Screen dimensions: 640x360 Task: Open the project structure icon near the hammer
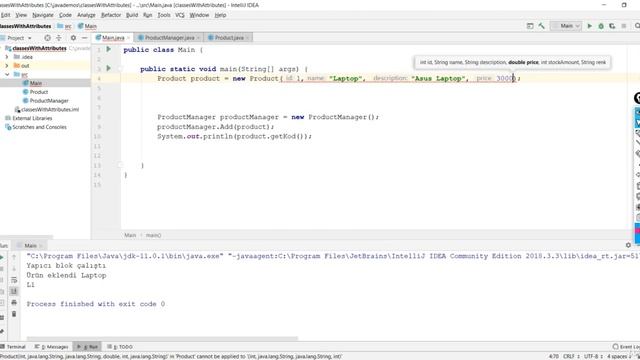point(530,26)
